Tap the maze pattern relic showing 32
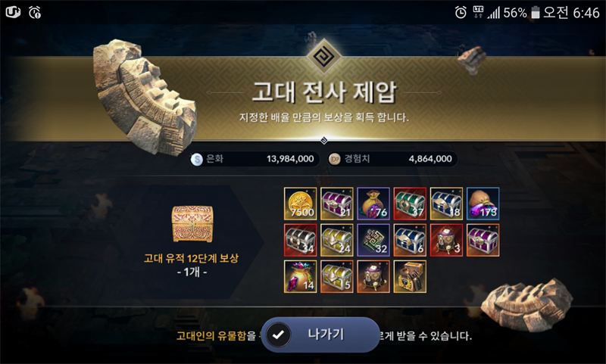 coord(373,240)
